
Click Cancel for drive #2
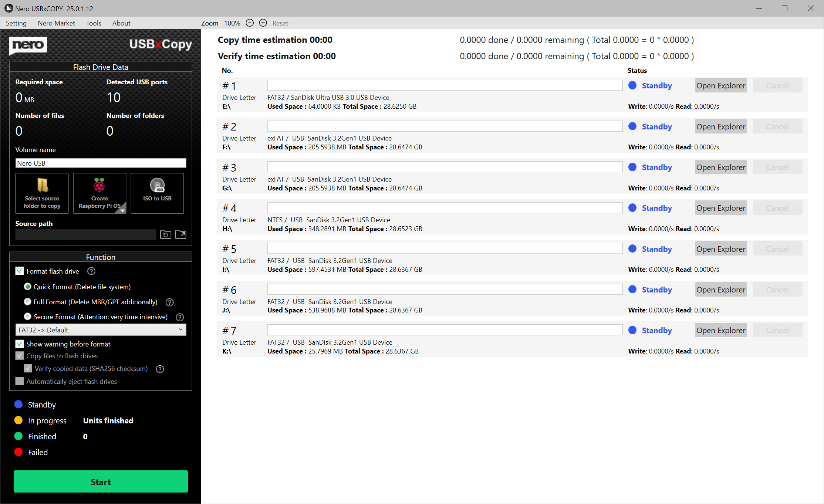pyautogui.click(x=777, y=126)
